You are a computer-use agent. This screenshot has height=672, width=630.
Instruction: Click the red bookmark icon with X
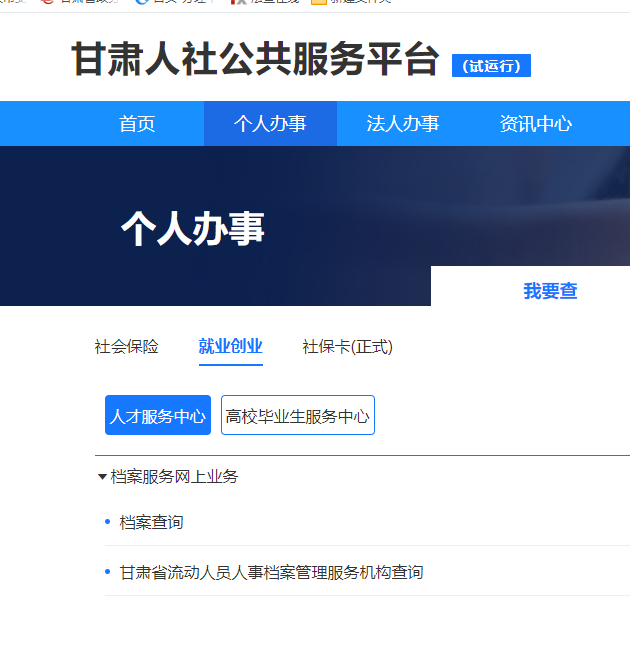[238, 2]
